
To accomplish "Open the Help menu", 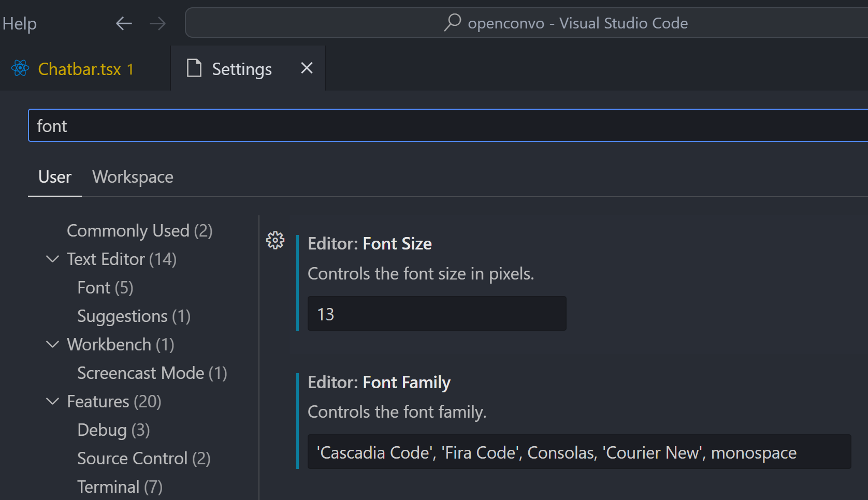I will (x=19, y=23).
